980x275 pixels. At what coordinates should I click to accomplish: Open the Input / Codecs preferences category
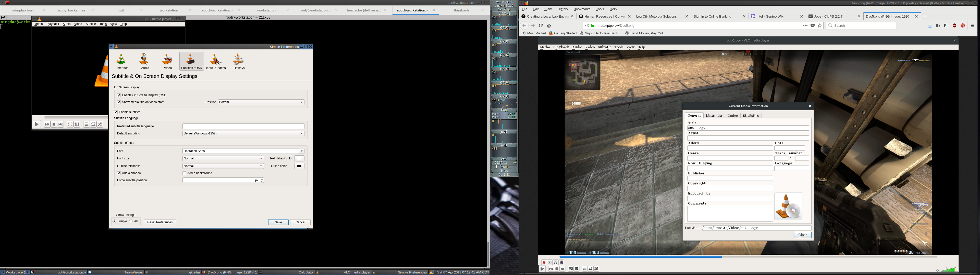click(216, 61)
